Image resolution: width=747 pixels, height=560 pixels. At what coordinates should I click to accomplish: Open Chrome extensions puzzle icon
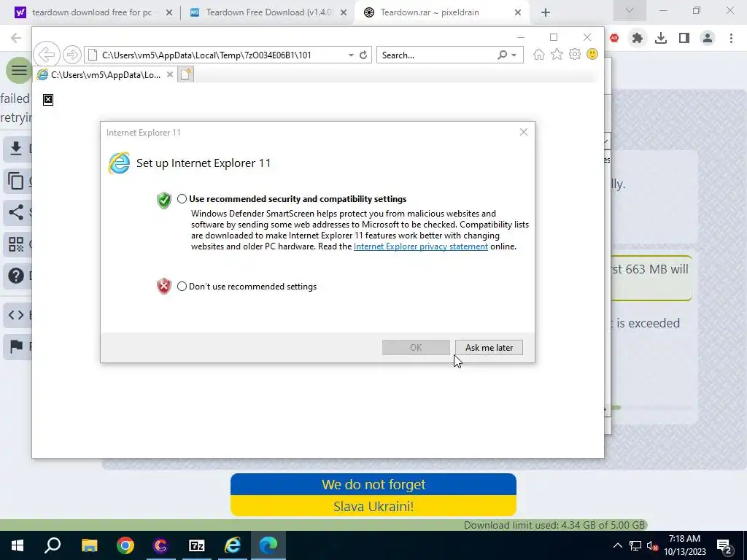coord(637,38)
